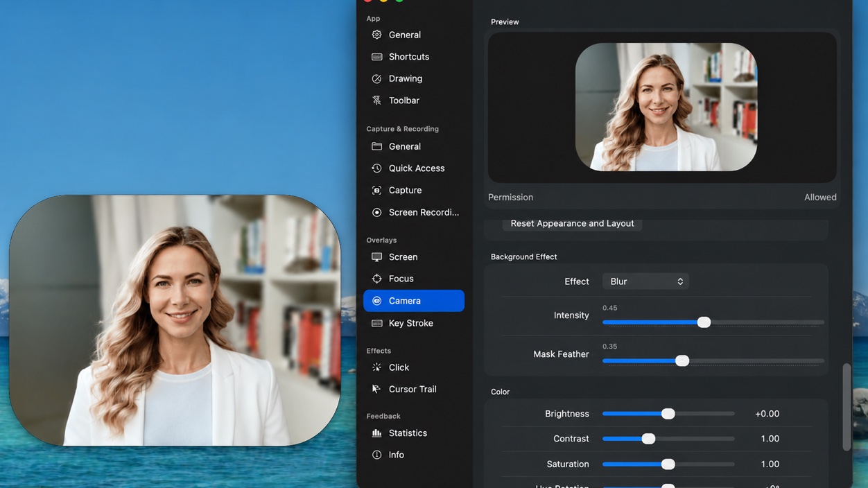
Task: Click the Click effect sparkle icon
Action: (376, 367)
